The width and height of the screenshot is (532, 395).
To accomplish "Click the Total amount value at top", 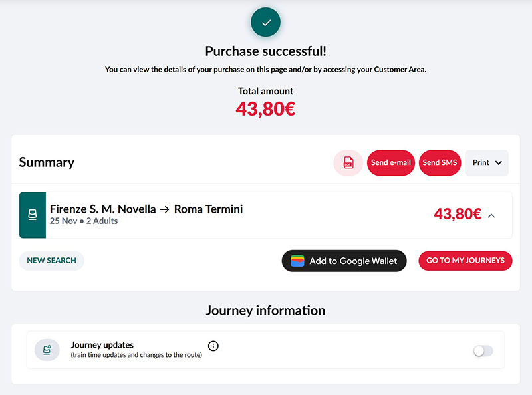I will click(x=265, y=109).
